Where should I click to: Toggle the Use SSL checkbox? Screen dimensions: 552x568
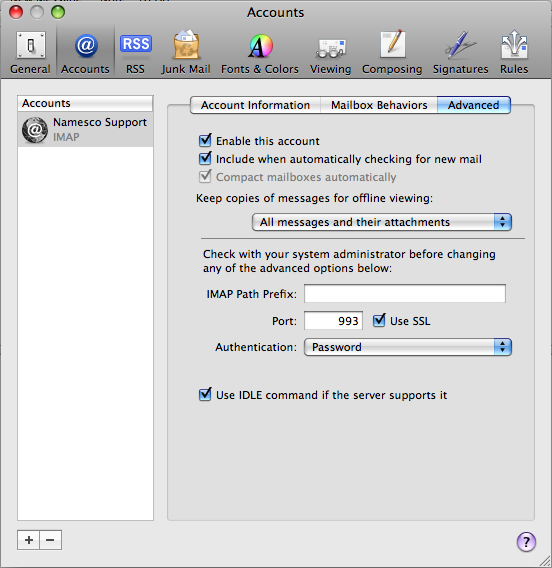379,320
